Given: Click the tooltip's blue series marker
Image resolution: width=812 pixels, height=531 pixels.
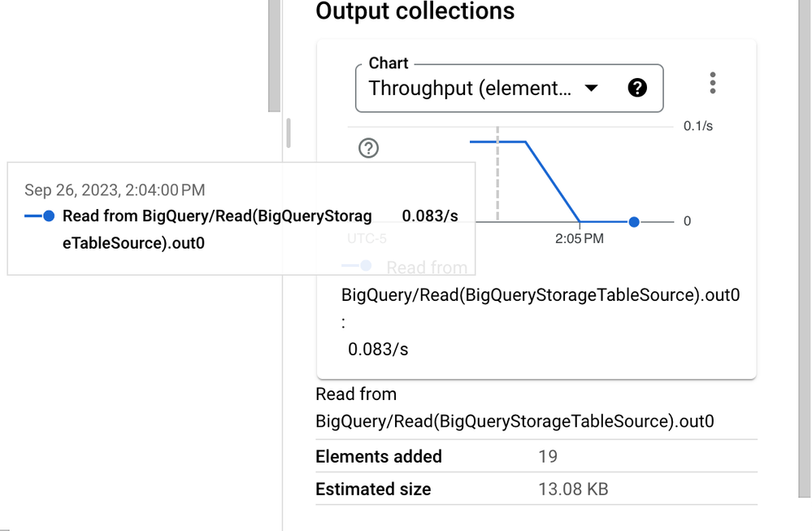Looking at the screenshot, I should pos(39,216).
